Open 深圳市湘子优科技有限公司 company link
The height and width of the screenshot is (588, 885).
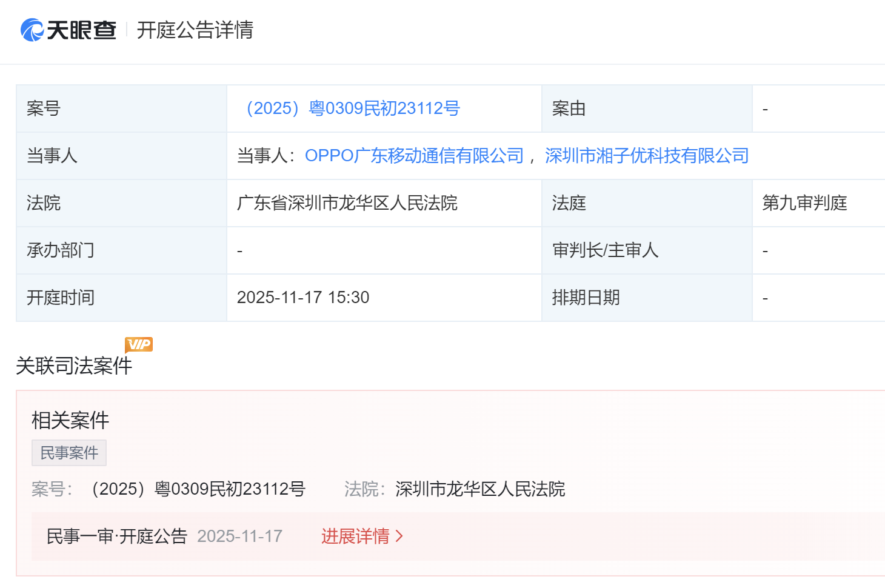click(x=647, y=156)
